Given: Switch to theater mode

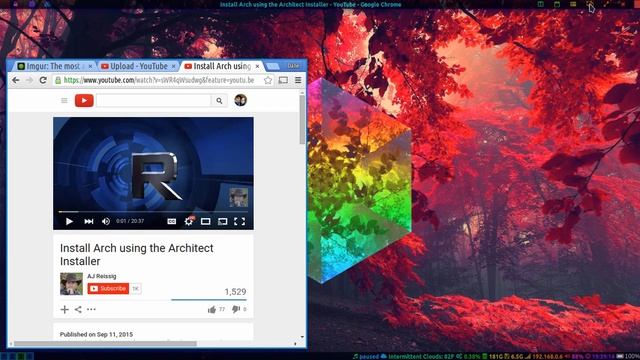Looking at the screenshot, I should [206, 221].
